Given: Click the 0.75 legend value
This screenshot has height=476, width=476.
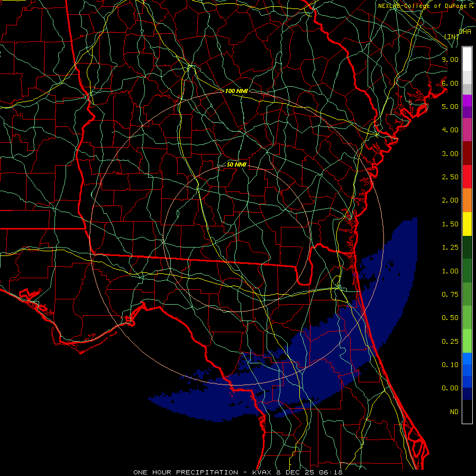Looking at the screenshot, I should tap(450, 295).
